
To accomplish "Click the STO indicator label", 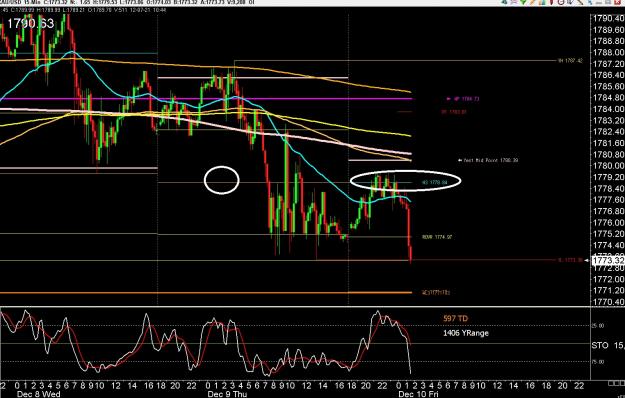I will click(599, 345).
